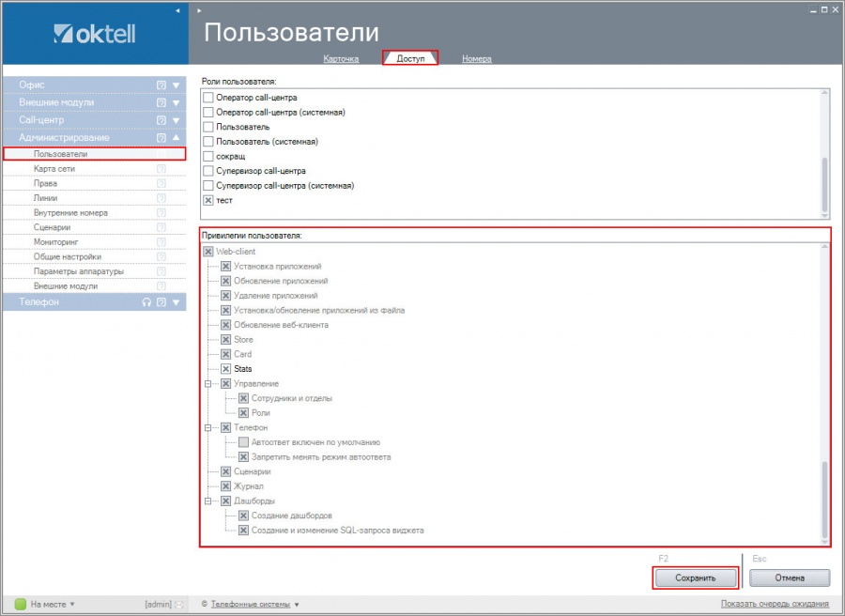Click the green На месте status indicator
Screen dimensions: 845x616
tap(21, 604)
